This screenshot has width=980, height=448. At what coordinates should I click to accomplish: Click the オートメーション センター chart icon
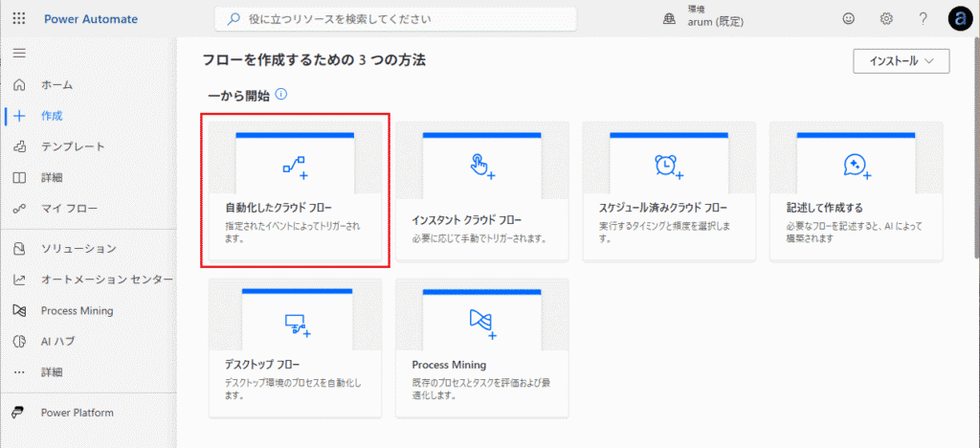pyautogui.click(x=19, y=280)
